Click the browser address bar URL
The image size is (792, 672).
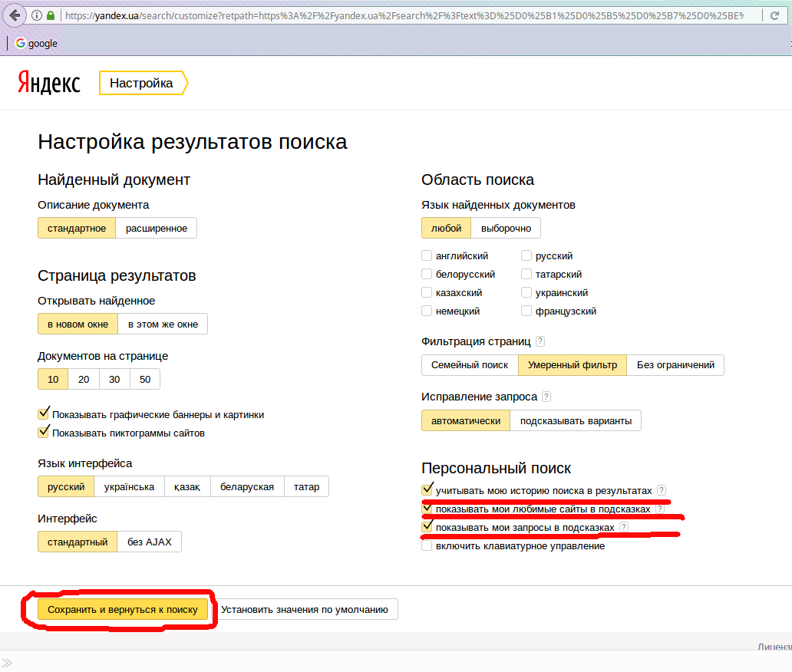click(x=404, y=15)
